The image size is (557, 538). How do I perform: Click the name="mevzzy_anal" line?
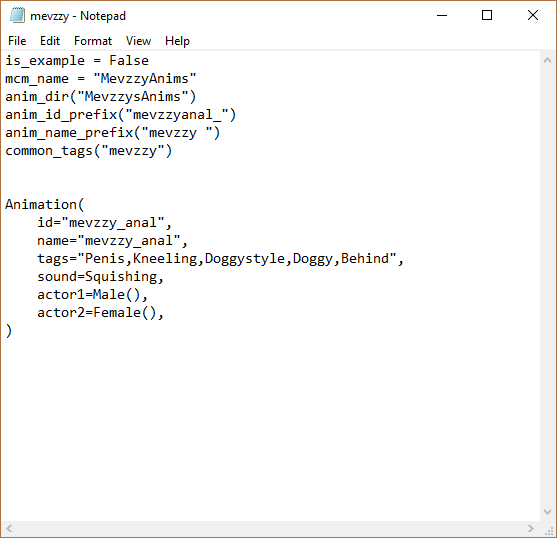pyautogui.click(x=112, y=241)
